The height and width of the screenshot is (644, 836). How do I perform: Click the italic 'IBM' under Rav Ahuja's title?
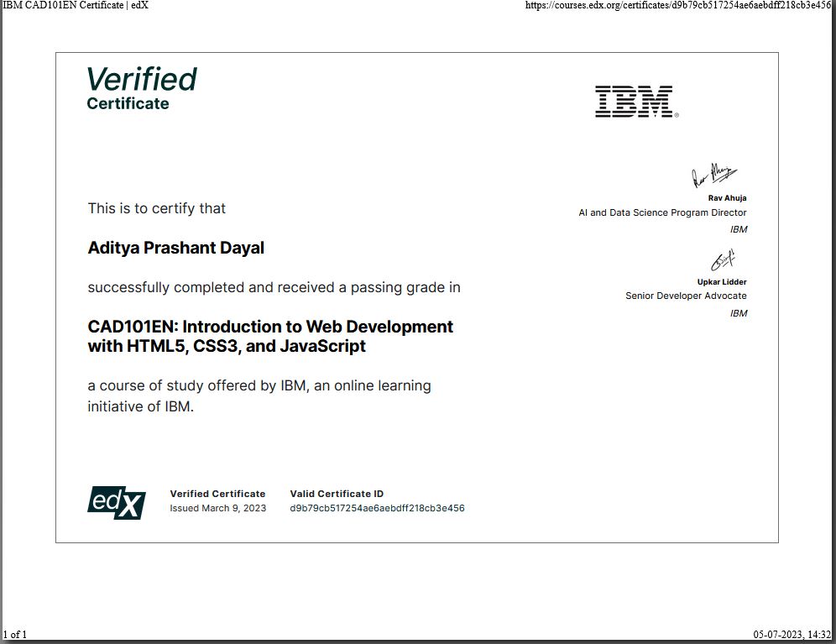point(739,229)
